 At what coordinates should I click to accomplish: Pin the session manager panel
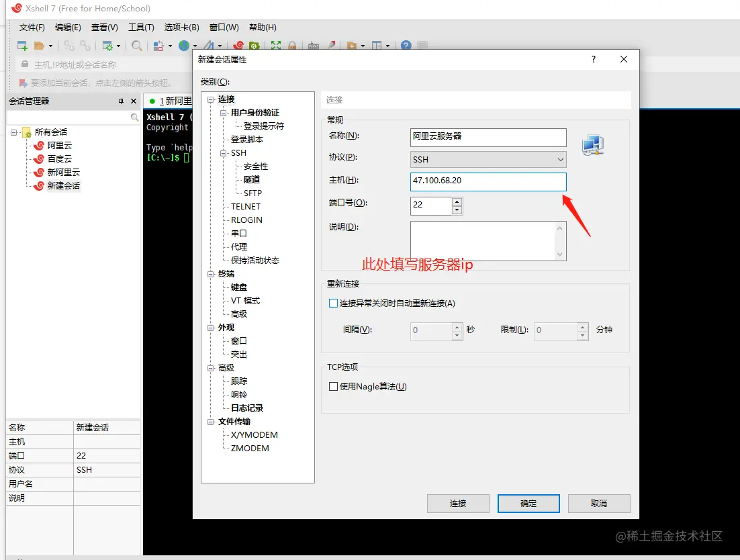(121, 101)
